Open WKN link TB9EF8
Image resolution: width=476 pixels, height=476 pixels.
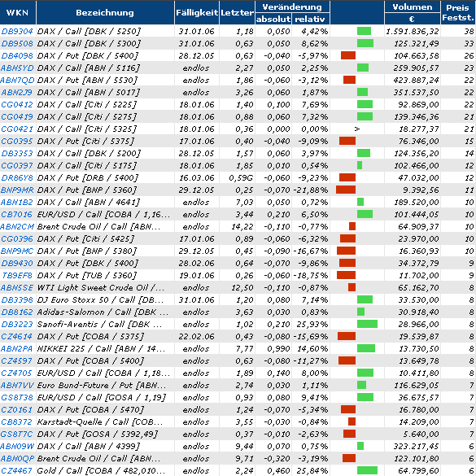[x=17, y=275]
